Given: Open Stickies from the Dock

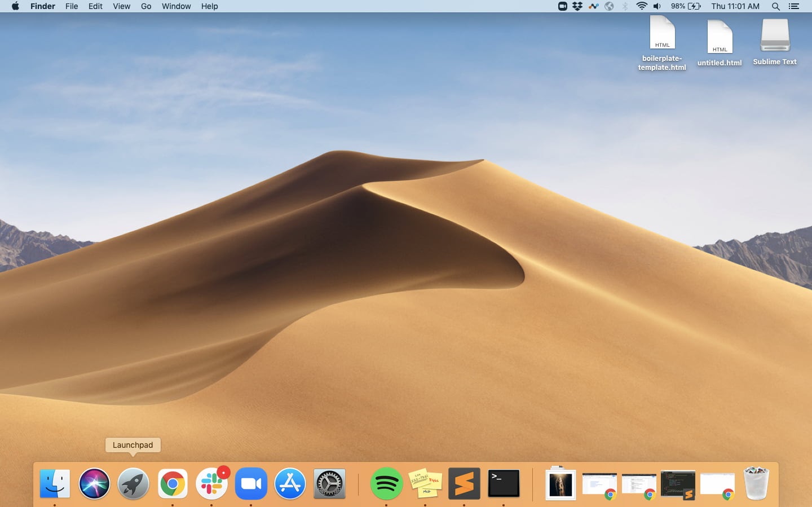Looking at the screenshot, I should 425,483.
